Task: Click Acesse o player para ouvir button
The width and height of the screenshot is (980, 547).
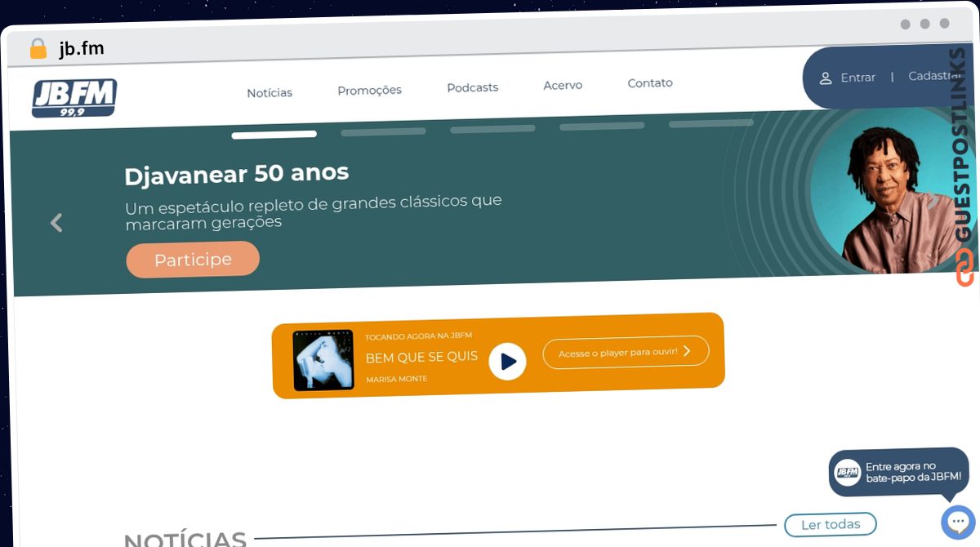Action: (626, 352)
